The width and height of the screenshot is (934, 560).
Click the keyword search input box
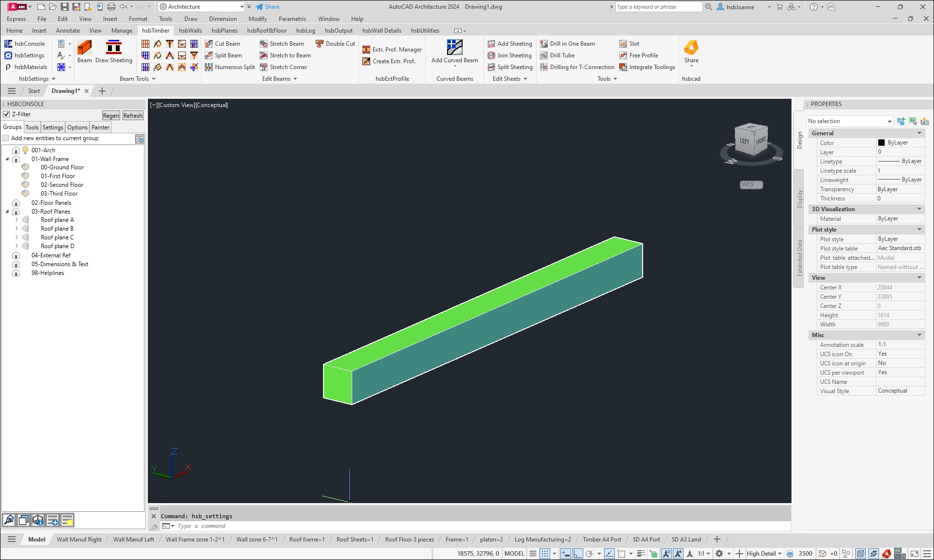pyautogui.click(x=659, y=7)
